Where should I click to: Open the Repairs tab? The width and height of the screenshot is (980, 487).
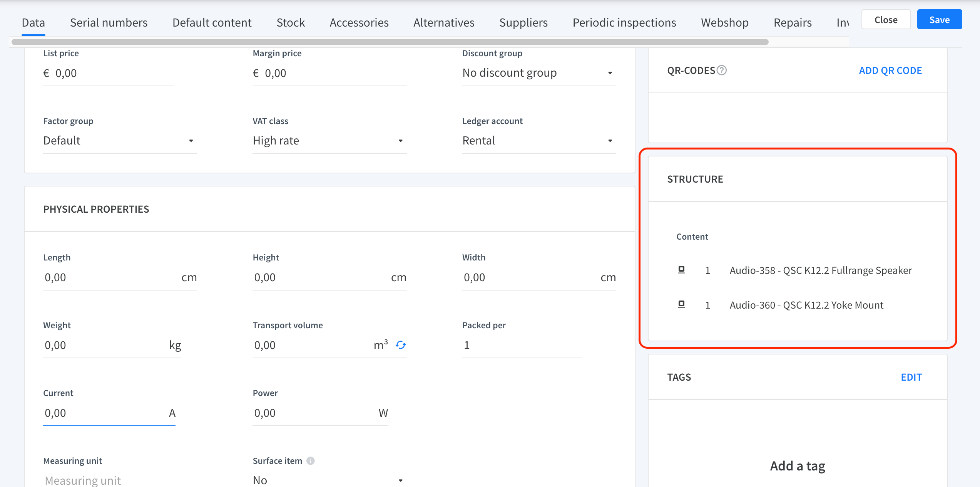[793, 22]
